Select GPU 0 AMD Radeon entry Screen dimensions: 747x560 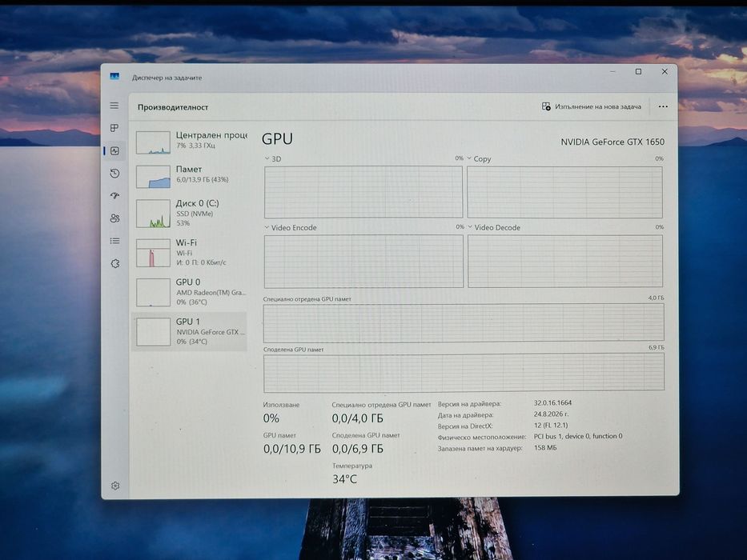point(190,291)
